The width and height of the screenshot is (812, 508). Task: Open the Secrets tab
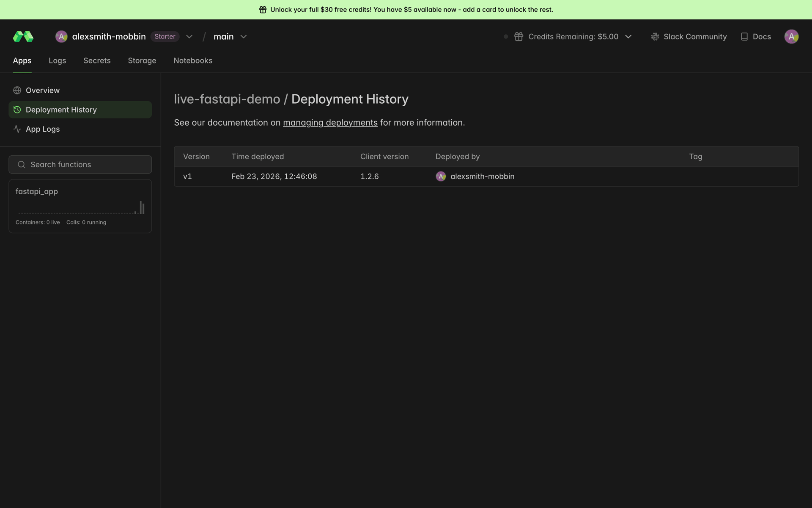tap(97, 61)
